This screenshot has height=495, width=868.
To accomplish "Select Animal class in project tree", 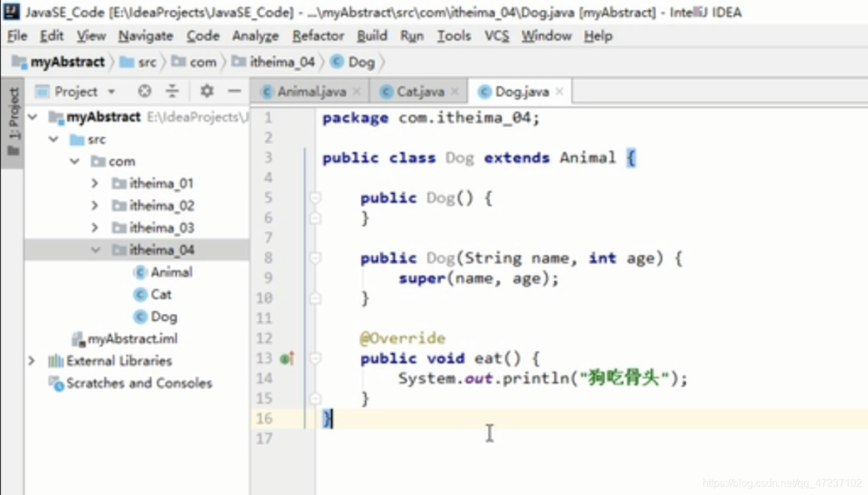I will pos(171,272).
